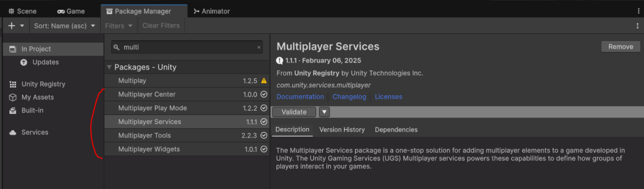The height and width of the screenshot is (189, 644).
Task: Switch to the Scene tab
Action: tap(22, 11)
